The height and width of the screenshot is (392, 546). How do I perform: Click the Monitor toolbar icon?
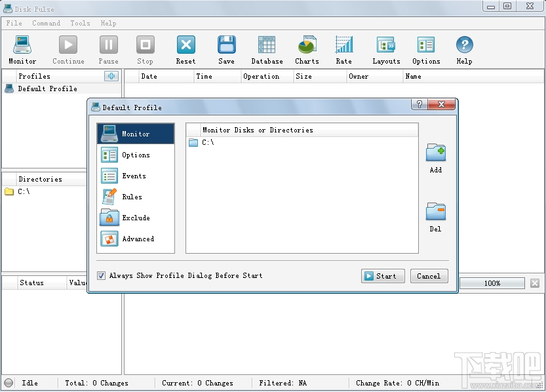22,45
